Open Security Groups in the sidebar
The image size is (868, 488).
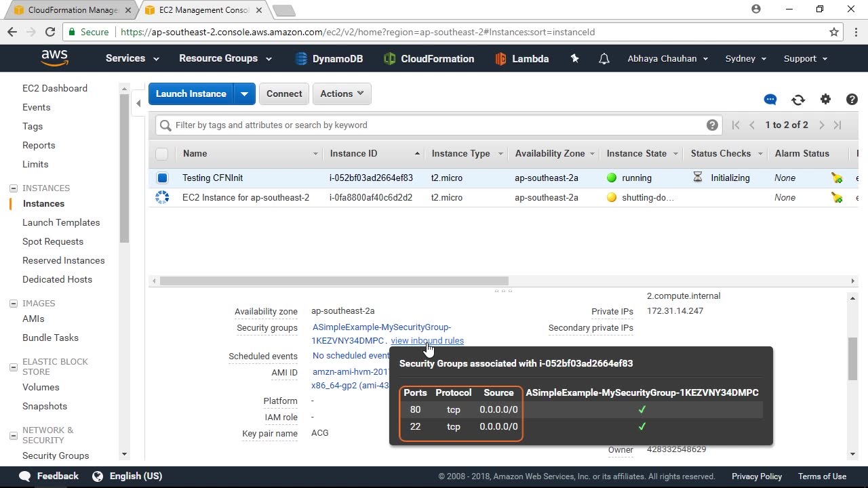click(56, 455)
